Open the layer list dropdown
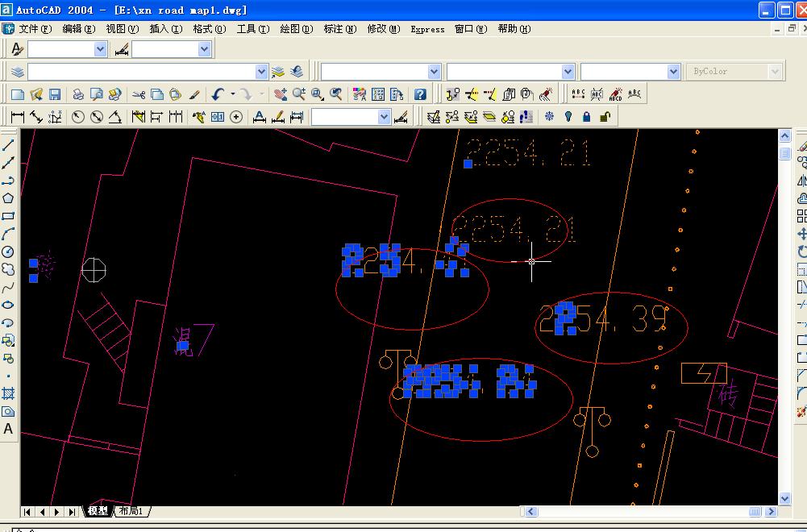The height and width of the screenshot is (532, 807). coord(261,72)
